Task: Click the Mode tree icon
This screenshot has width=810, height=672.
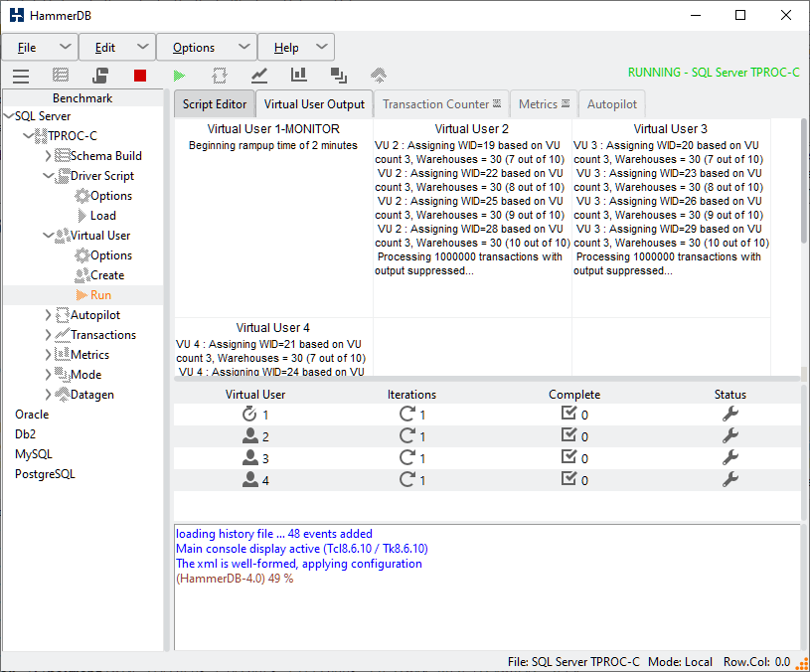Action: coord(62,374)
